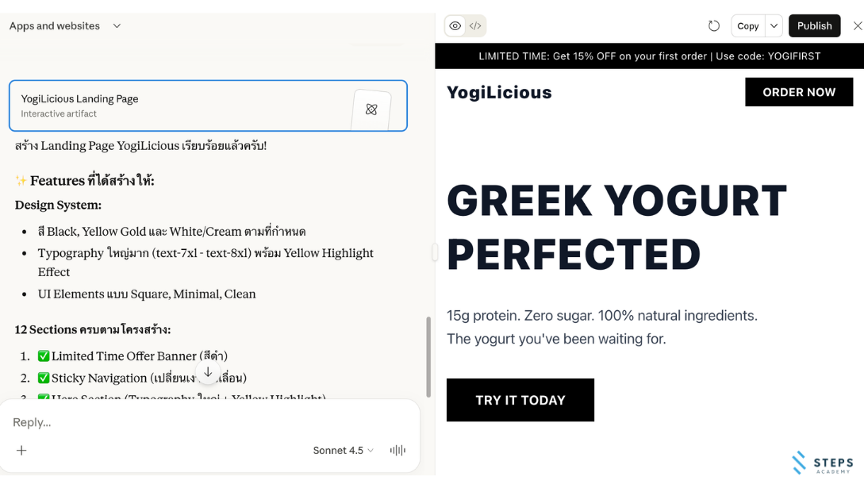Image resolution: width=868 pixels, height=488 pixels.
Task: Click ORDER NOW in the preview navigation
Action: (798, 92)
